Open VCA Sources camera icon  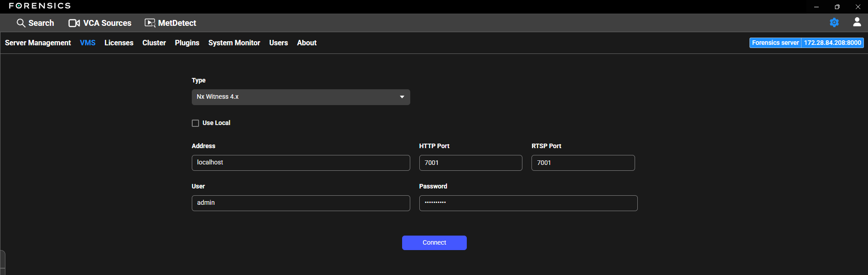pyautogui.click(x=74, y=23)
